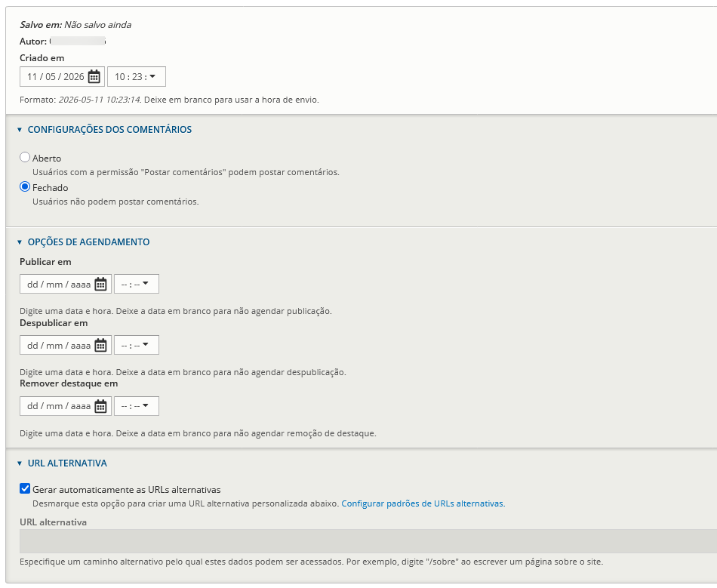Click the Criado em date field

pyautogui.click(x=62, y=77)
